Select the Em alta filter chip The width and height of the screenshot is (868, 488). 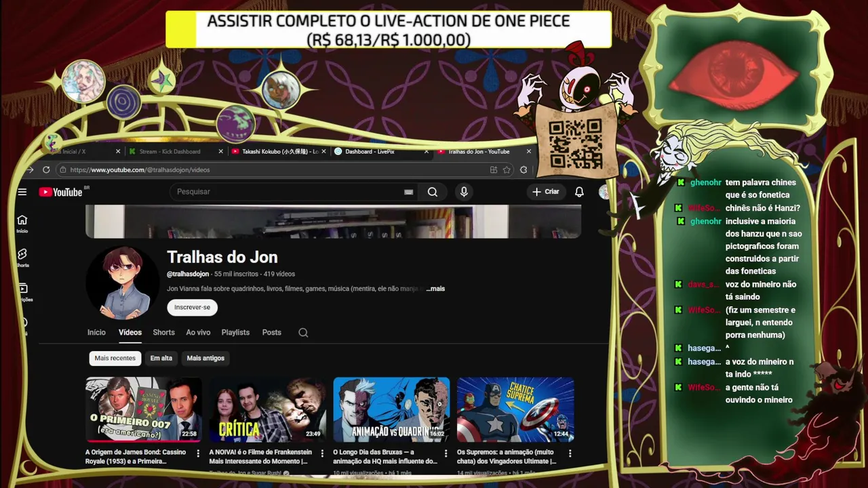(161, 358)
